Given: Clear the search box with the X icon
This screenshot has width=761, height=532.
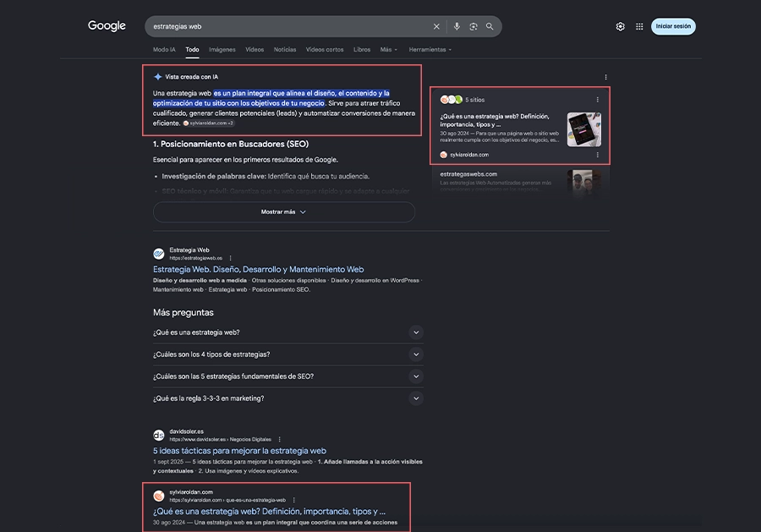Looking at the screenshot, I should (436, 27).
